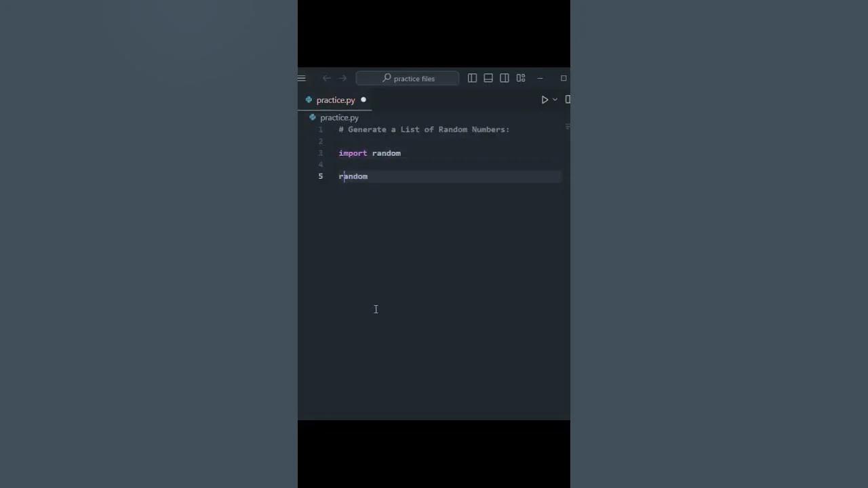Viewport: 868px width, 488px height.
Task: Select the practice.py editor tab
Action: click(335, 100)
